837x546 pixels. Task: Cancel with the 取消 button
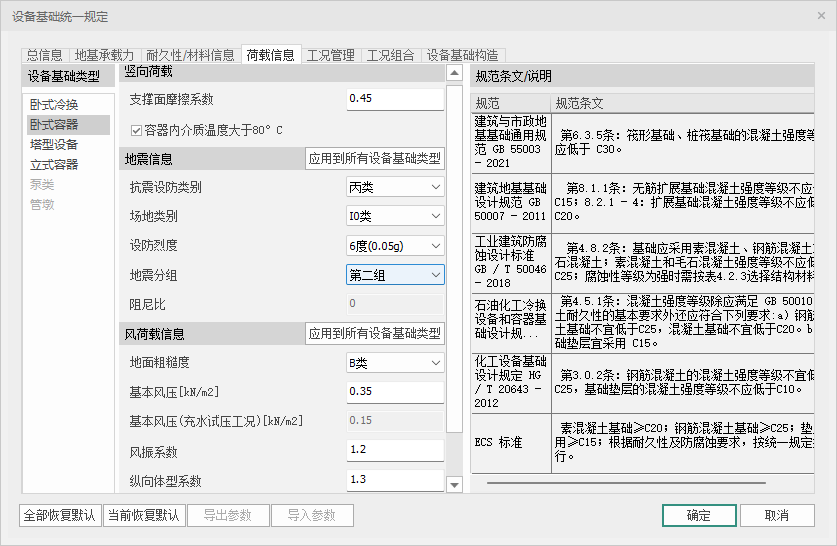click(x=777, y=515)
